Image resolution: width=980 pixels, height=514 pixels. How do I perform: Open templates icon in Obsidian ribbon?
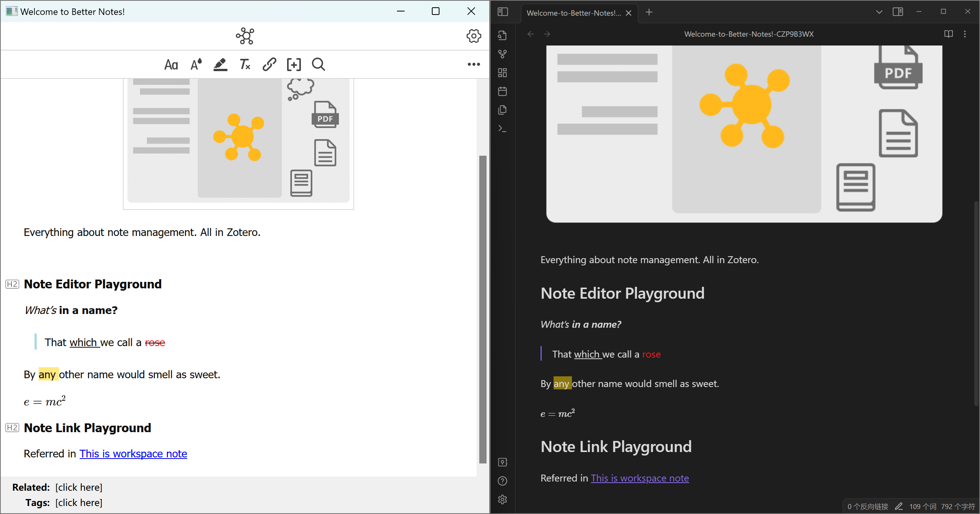[x=503, y=110]
